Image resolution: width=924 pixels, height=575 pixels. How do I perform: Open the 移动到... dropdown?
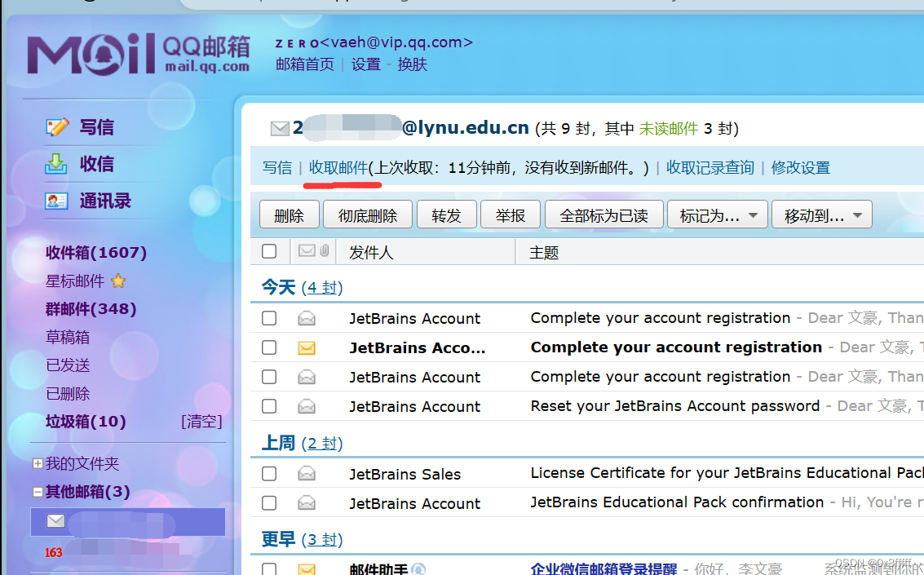[821, 215]
